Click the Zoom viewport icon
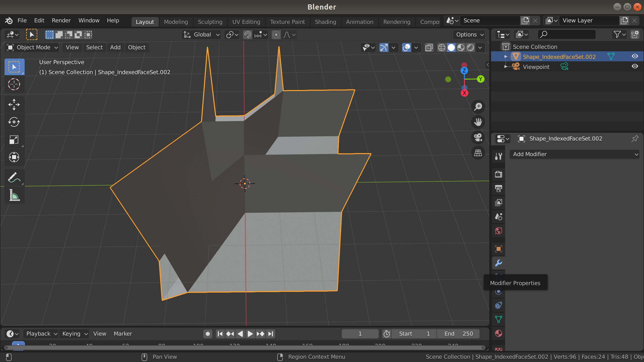The height and width of the screenshot is (362, 644). click(x=478, y=107)
